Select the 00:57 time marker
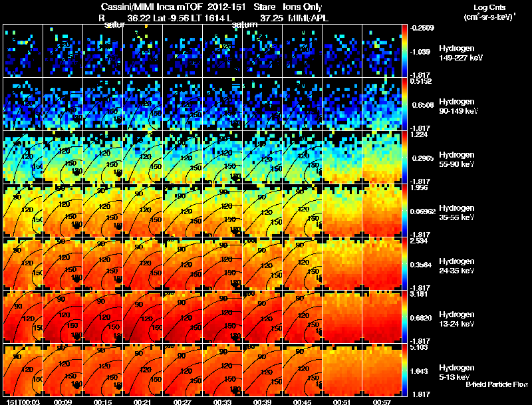Screen dimensions: 532x405 coord(382,402)
